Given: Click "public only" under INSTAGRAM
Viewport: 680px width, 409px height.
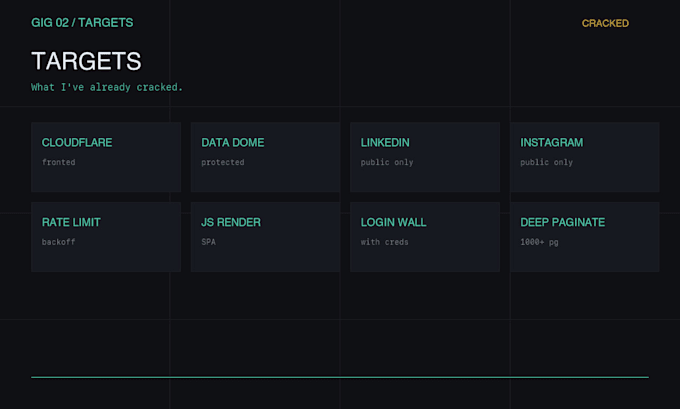Looking at the screenshot, I should click(x=546, y=162).
